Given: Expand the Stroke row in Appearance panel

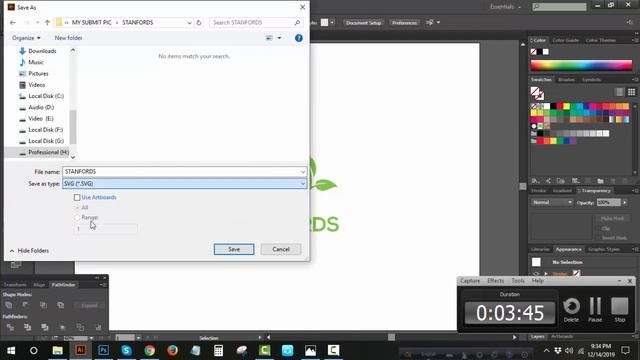Looking at the screenshot, I should [546, 273].
